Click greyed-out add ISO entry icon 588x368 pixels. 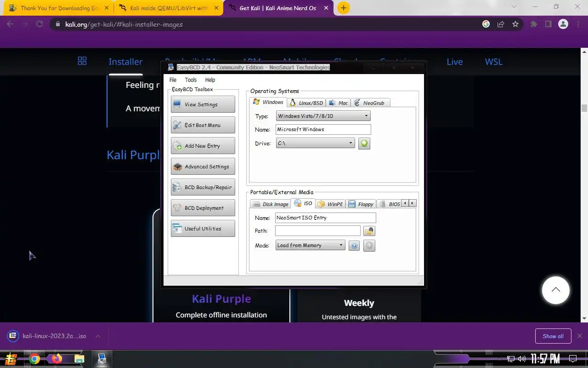click(x=369, y=246)
